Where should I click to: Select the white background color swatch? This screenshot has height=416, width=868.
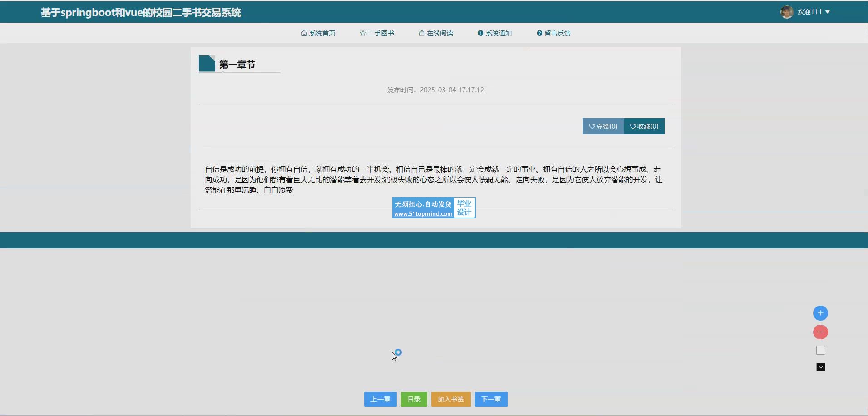coord(820,350)
